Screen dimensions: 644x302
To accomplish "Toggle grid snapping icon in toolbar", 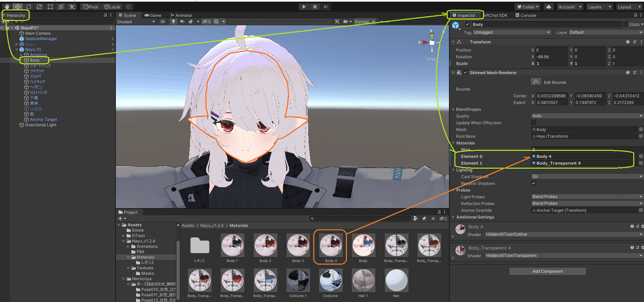I will tap(129, 7).
